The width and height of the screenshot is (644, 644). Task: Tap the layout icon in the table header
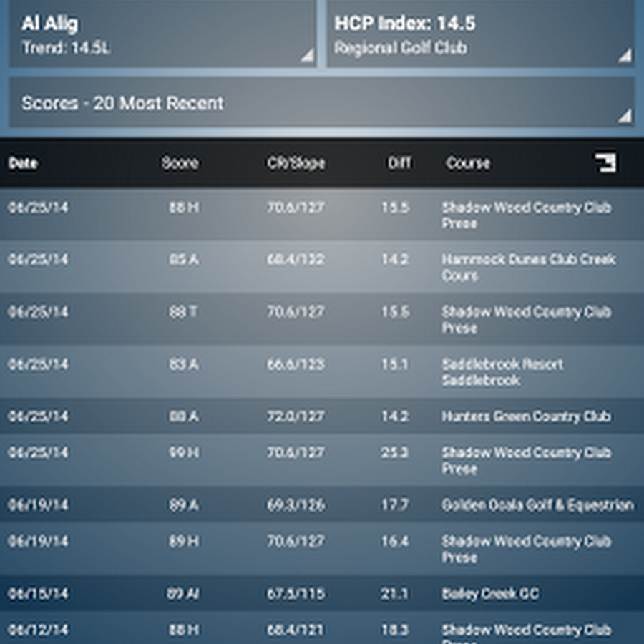tap(605, 163)
